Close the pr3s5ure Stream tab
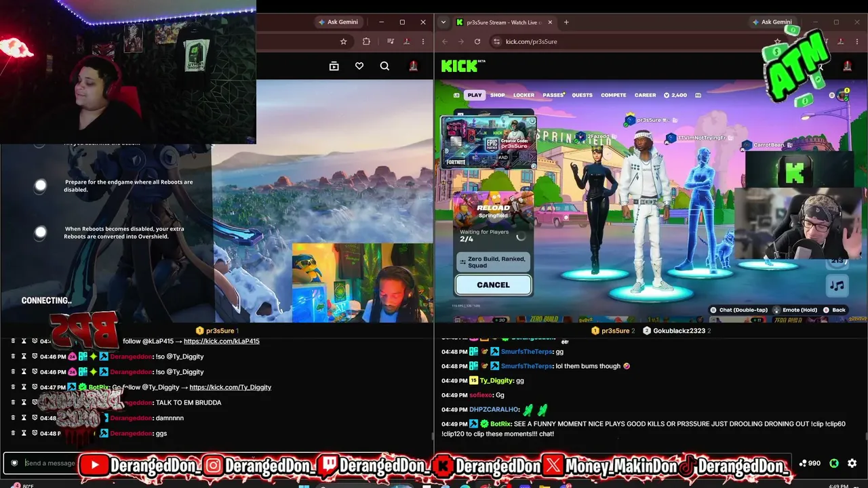 (x=550, y=22)
